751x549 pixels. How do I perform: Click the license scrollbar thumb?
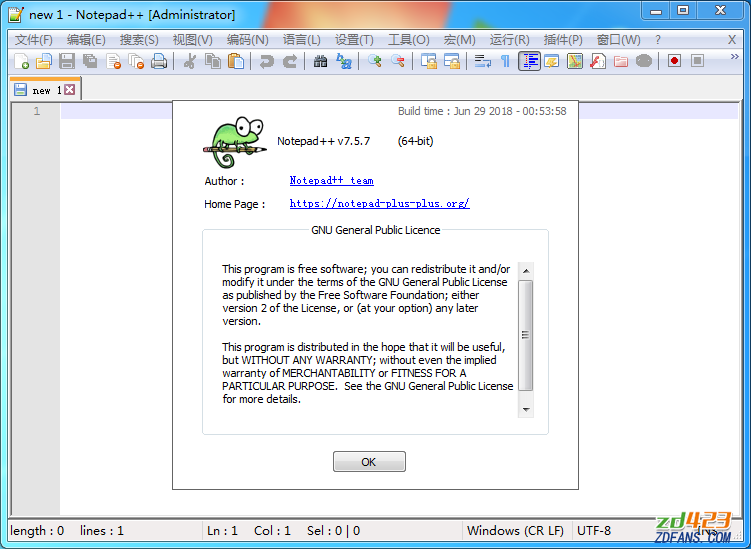pos(526,335)
